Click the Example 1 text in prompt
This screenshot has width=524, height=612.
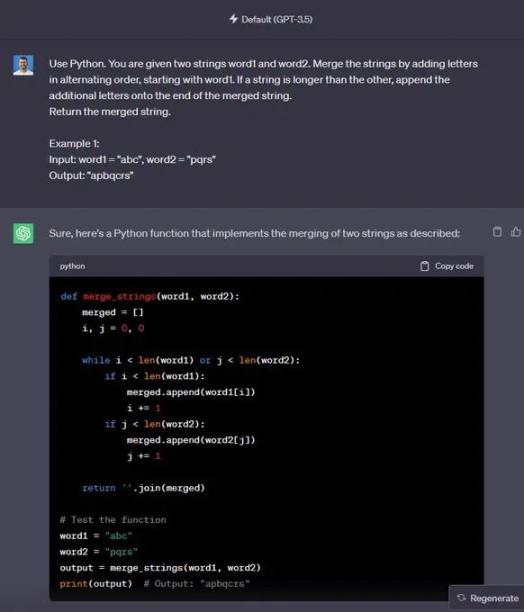(74, 144)
